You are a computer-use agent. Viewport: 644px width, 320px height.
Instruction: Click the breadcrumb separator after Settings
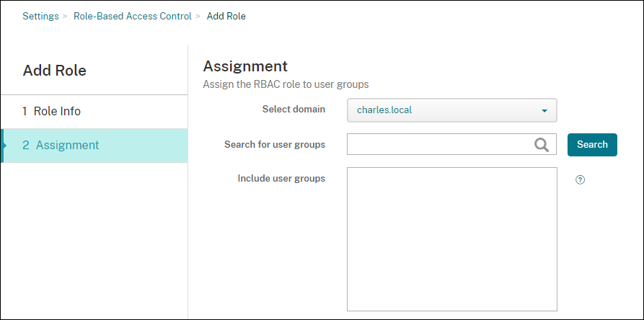coord(65,16)
